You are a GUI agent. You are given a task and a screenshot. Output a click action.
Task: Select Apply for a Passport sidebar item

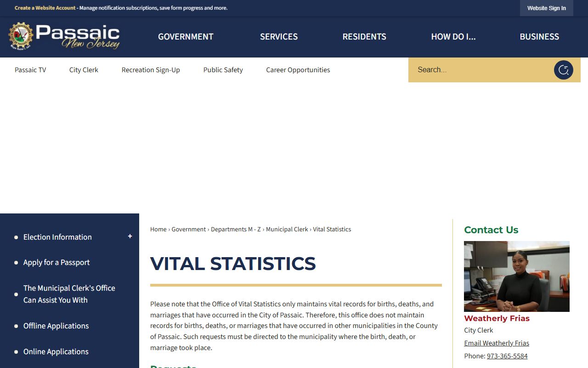click(57, 262)
